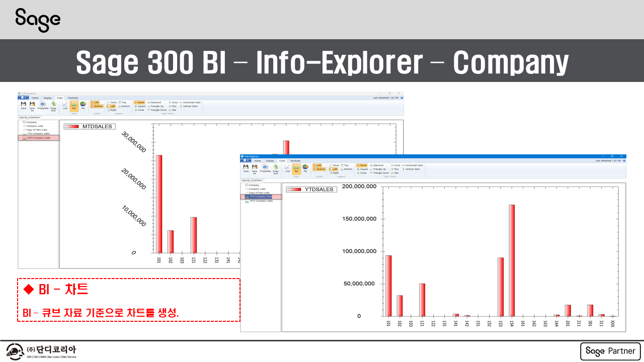644x362 pixels.
Task: Choose Triangle Down data points in YTDSALES window
Action: click(379, 173)
